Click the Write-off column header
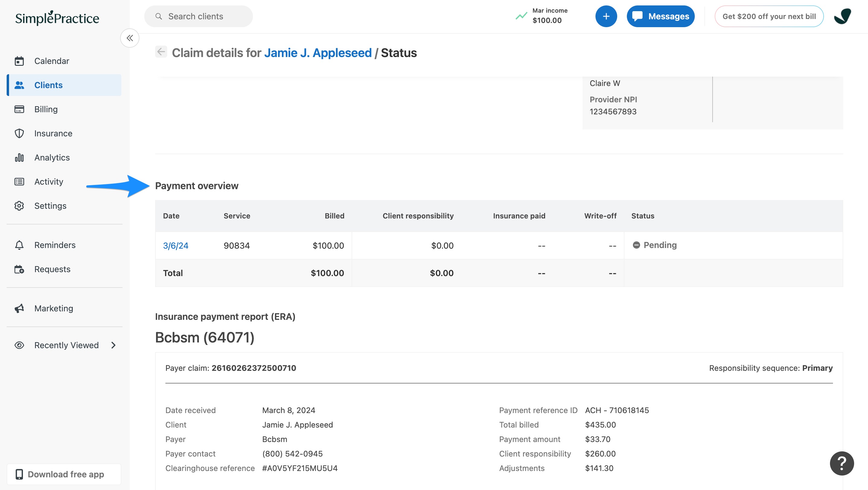This screenshot has width=868, height=490. tap(600, 216)
